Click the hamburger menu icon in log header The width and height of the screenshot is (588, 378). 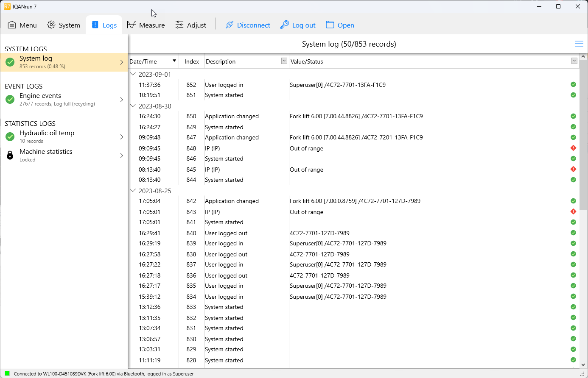coord(579,44)
